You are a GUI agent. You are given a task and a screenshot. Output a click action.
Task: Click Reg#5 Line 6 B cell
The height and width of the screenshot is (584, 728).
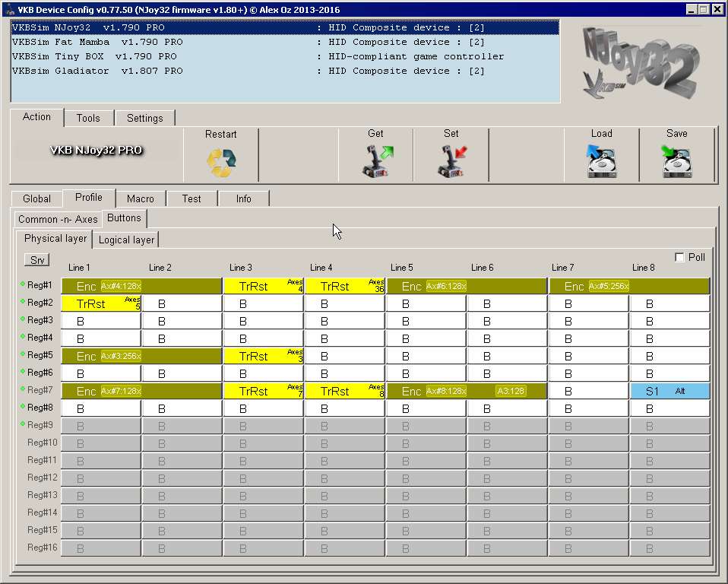click(x=508, y=357)
